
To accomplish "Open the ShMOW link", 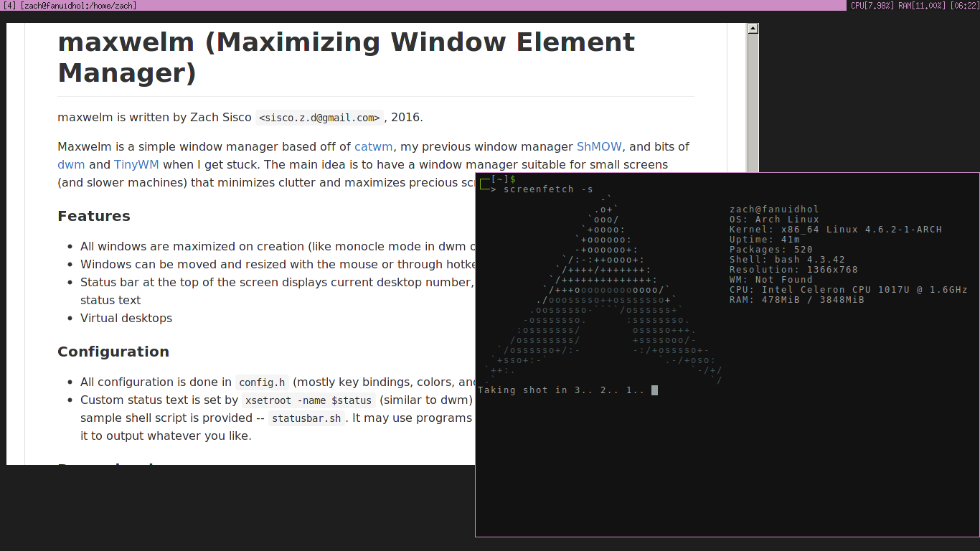I will [x=599, y=146].
